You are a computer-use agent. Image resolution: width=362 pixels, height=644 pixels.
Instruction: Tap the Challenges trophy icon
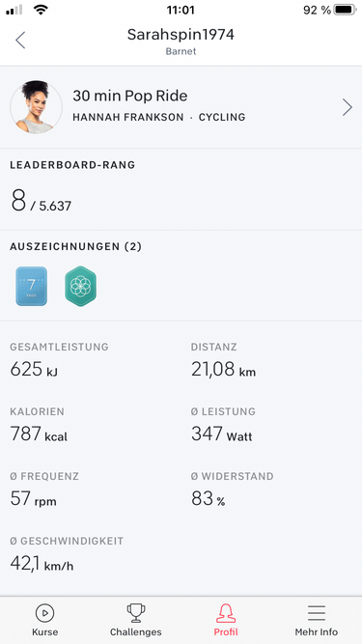135,613
